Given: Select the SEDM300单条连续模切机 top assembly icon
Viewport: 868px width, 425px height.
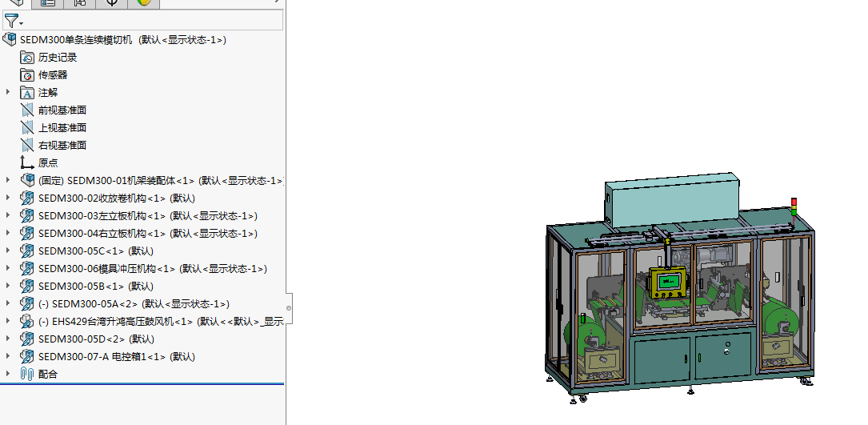Looking at the screenshot, I should click(10, 39).
